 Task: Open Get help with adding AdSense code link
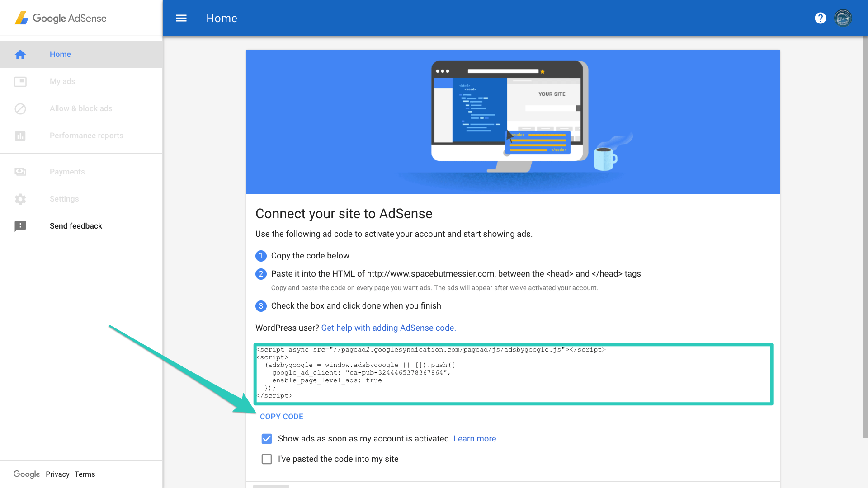pyautogui.click(x=388, y=328)
